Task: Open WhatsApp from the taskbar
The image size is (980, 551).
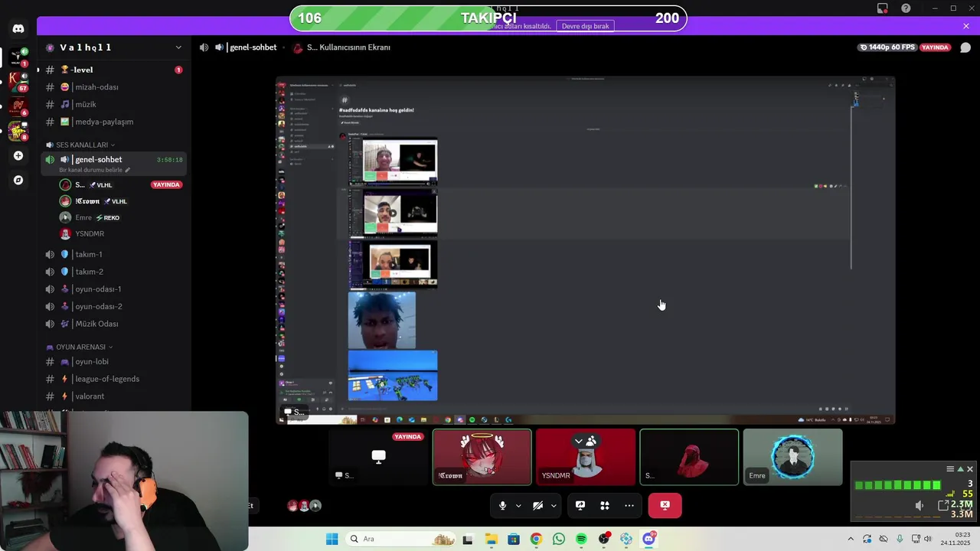Action: (559, 539)
